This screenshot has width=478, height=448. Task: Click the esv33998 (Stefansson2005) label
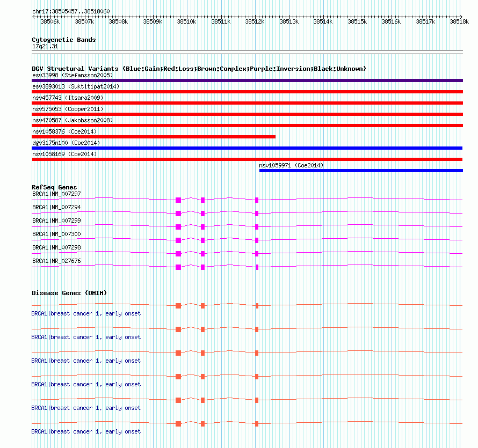point(73,75)
